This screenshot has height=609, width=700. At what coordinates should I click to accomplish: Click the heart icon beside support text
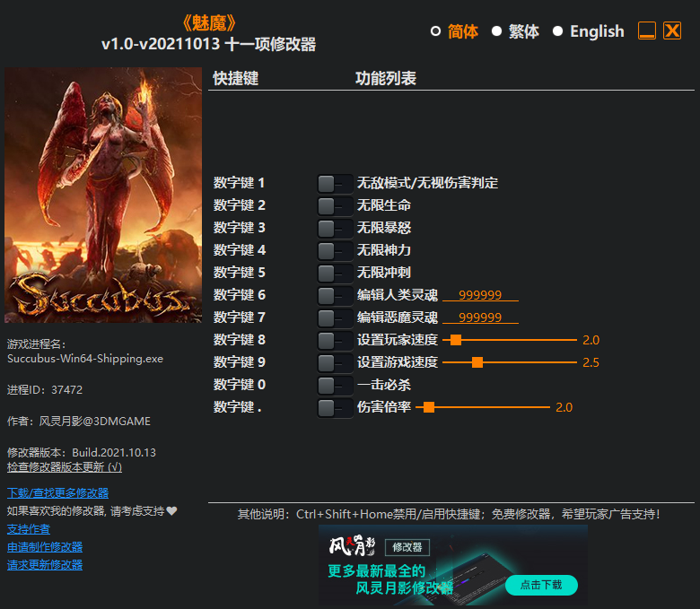tap(172, 511)
